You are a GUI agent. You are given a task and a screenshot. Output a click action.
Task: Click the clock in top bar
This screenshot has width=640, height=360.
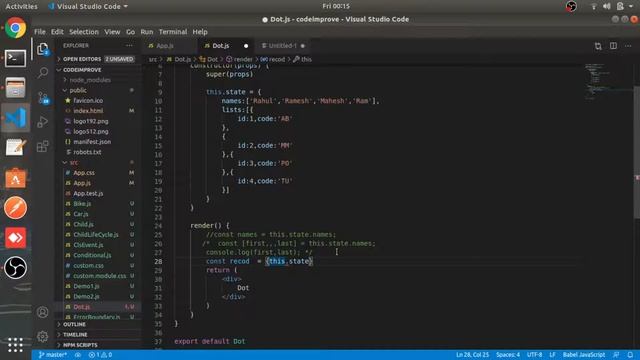336,7
